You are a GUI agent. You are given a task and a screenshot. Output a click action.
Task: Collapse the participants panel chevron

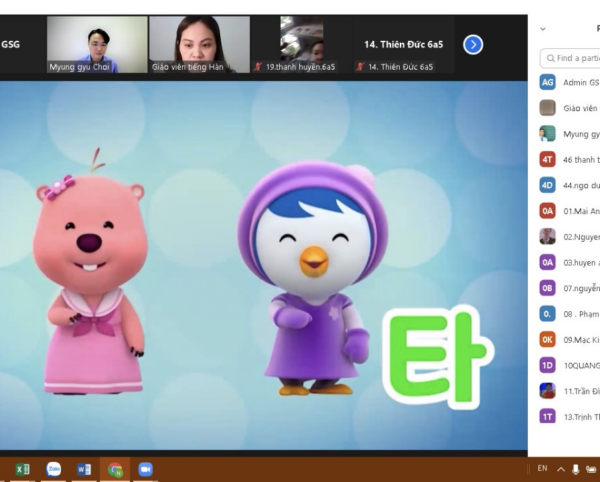543,29
